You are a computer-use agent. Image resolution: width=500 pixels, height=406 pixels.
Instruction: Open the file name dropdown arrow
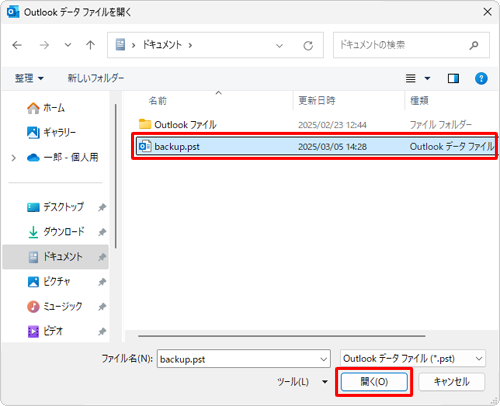(323, 359)
